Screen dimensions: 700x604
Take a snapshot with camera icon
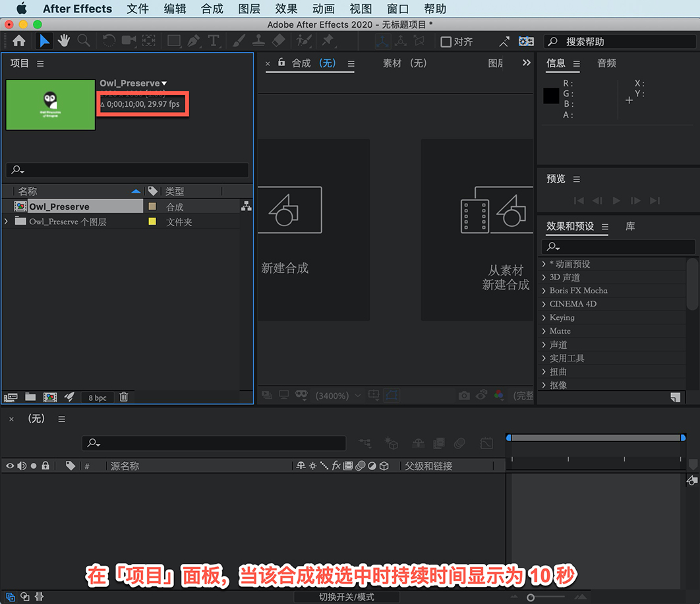464,396
